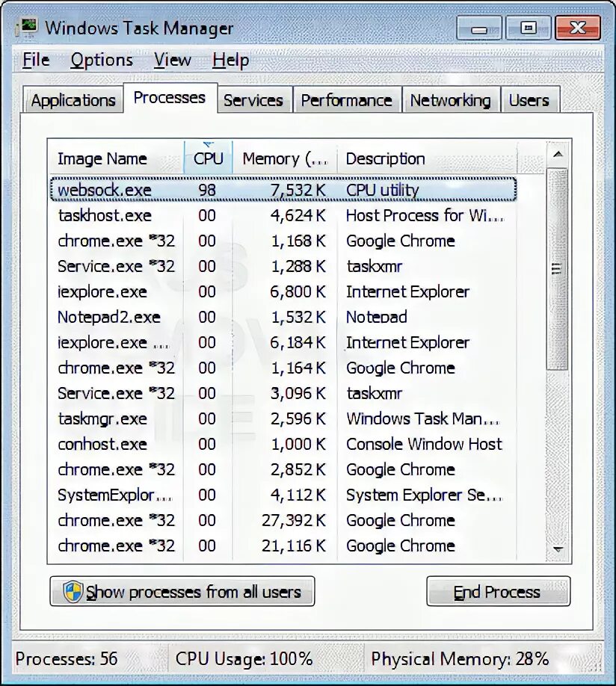
Task: Switch to the Services tab
Action: (253, 100)
